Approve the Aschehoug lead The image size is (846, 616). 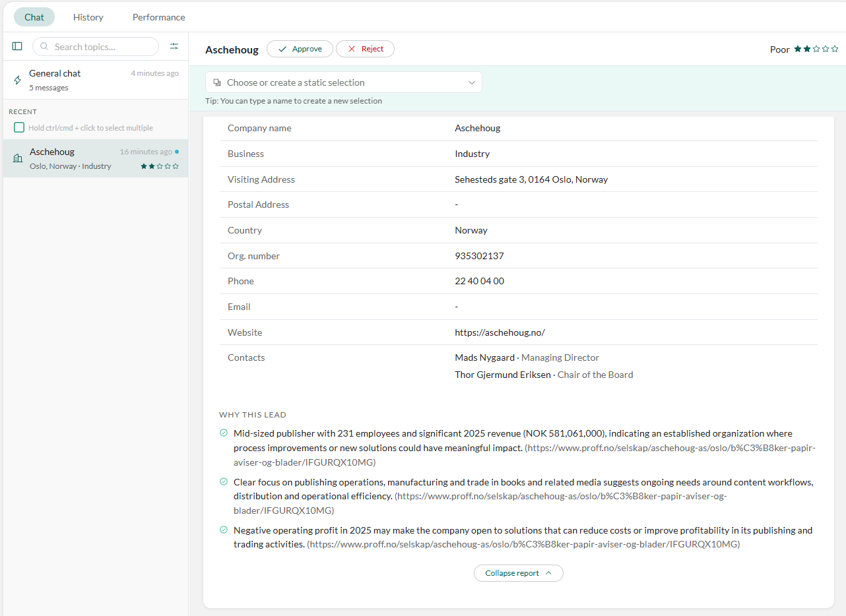tap(300, 49)
